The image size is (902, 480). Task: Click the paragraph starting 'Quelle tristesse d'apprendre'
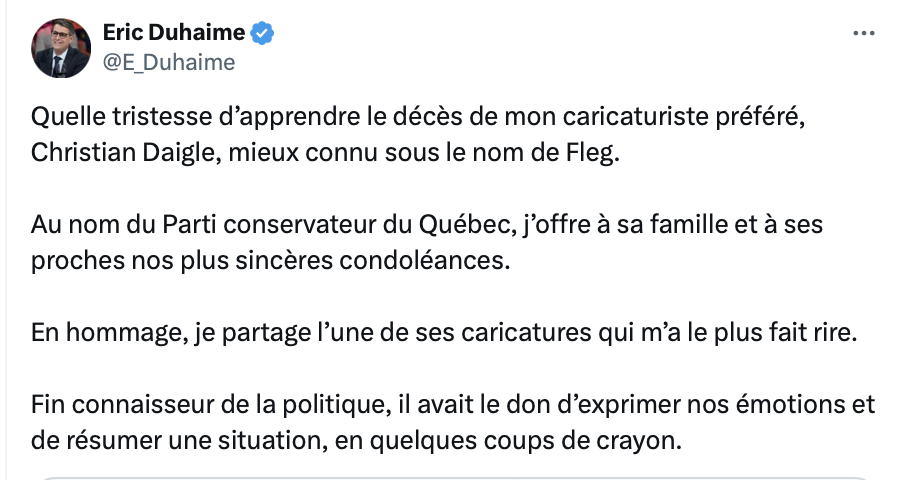click(x=418, y=135)
